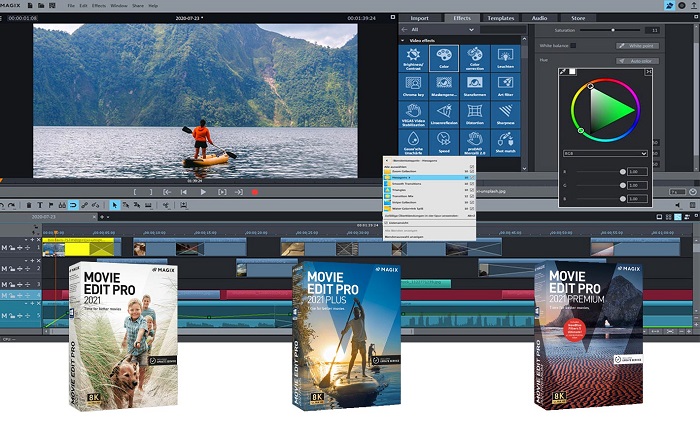Uncheck the Smooth Transitions checkbox in popup
The width and height of the screenshot is (700, 428).
tap(472, 183)
